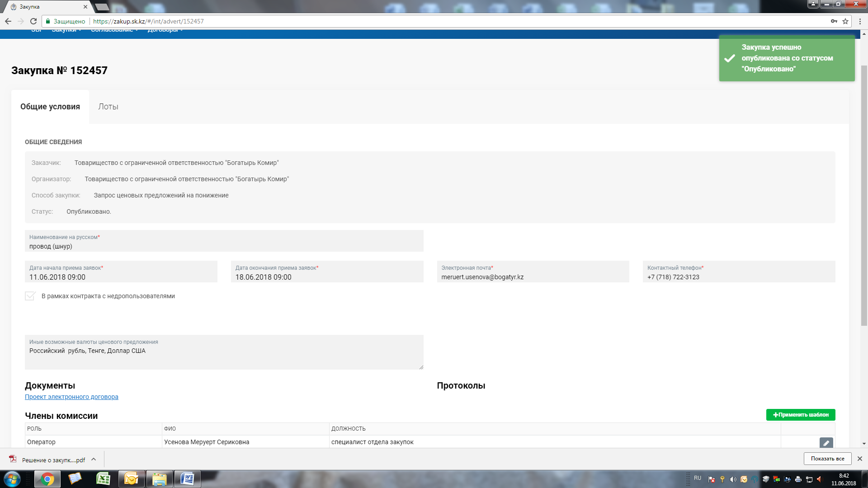This screenshot has height=488, width=868.
Task: Click the page vertical scrollbar thumb
Action: coord(863,195)
